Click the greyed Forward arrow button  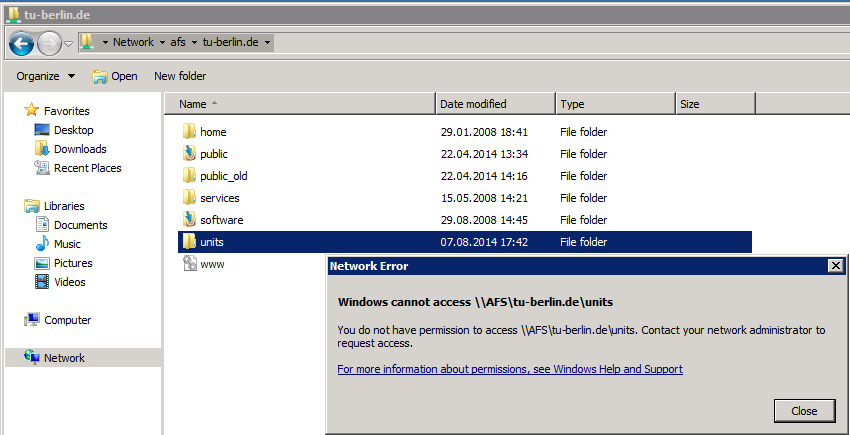(x=49, y=43)
